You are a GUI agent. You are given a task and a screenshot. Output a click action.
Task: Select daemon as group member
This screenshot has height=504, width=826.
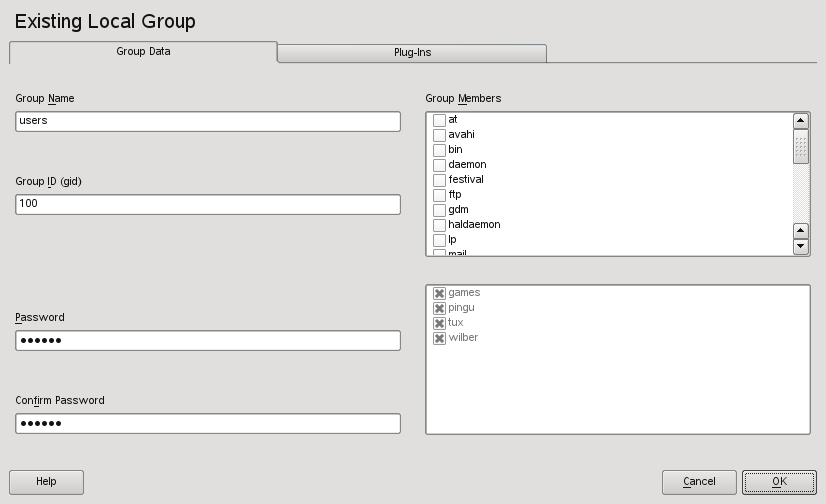tap(439, 165)
